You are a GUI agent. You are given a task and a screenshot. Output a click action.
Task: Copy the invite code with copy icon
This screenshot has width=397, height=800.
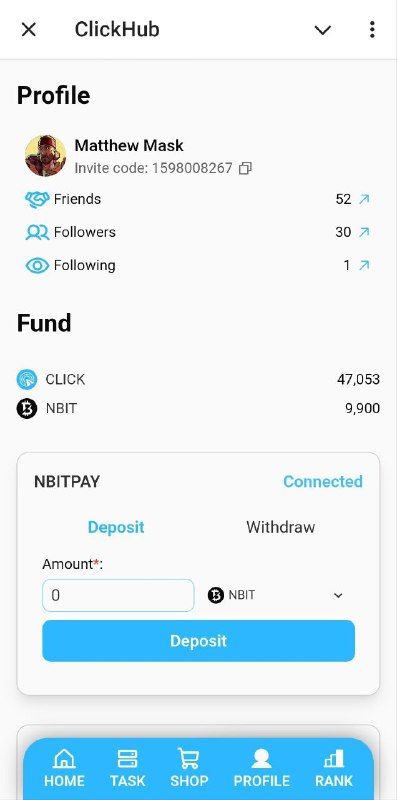(x=245, y=168)
